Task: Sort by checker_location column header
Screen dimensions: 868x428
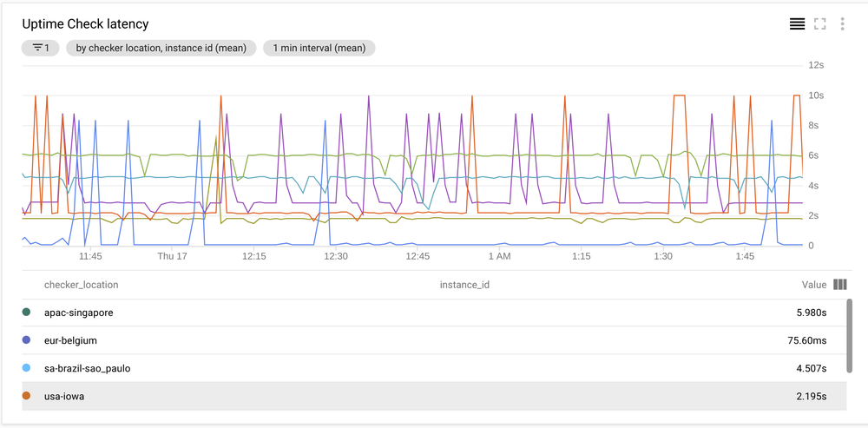Action: click(82, 285)
